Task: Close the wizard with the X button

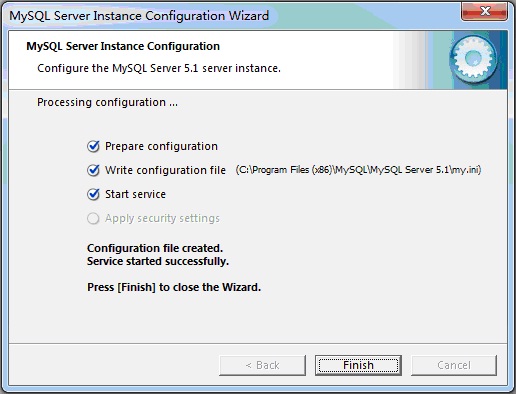Action: (485, 12)
